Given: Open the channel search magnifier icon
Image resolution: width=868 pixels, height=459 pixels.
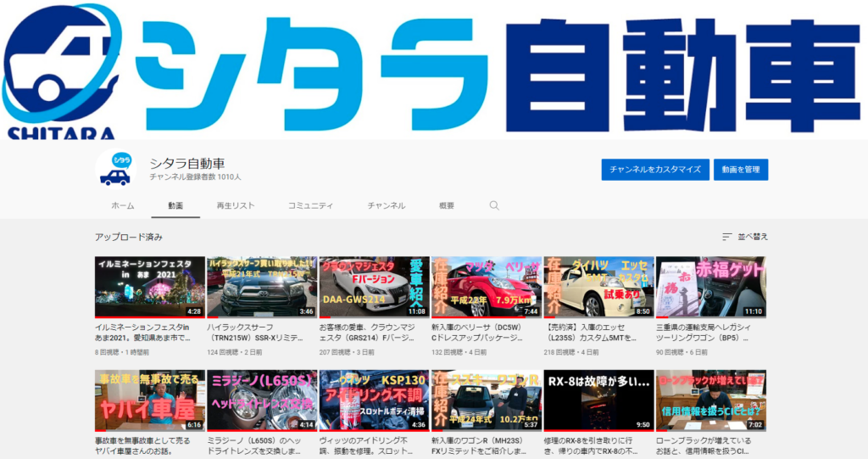Looking at the screenshot, I should click(x=494, y=205).
